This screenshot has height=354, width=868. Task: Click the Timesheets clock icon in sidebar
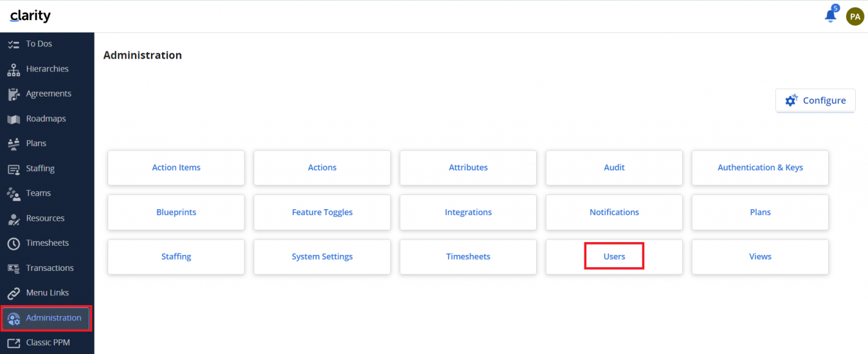click(x=14, y=243)
